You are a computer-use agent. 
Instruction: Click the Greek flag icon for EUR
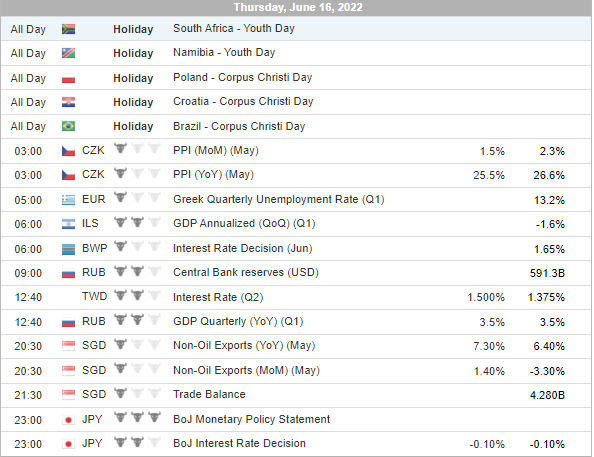[x=68, y=200]
